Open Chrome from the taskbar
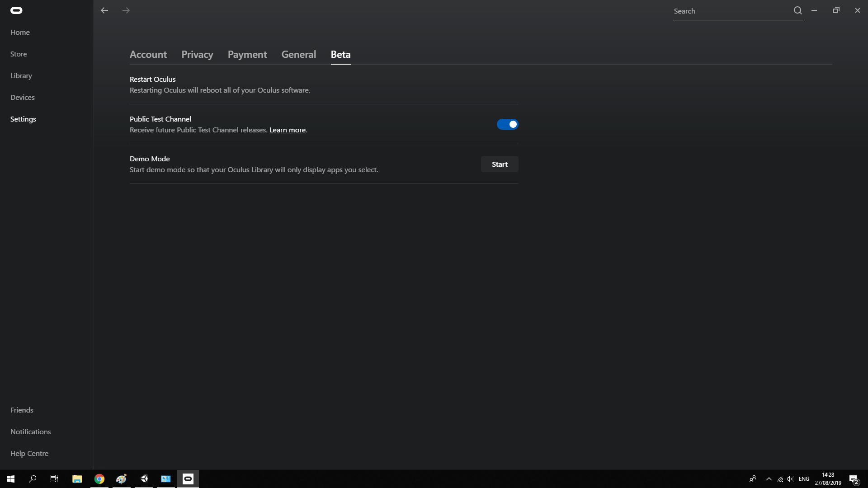 pyautogui.click(x=99, y=479)
